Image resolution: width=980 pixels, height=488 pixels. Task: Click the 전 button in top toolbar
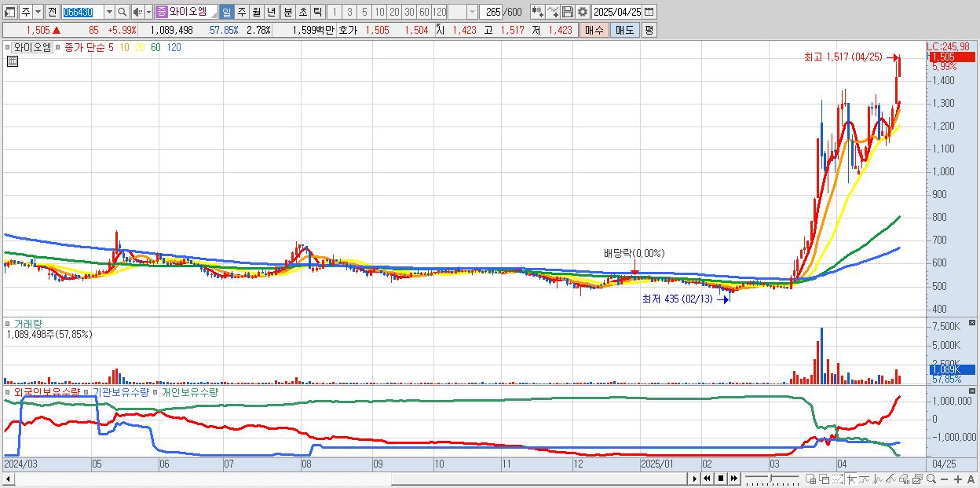coord(53,12)
